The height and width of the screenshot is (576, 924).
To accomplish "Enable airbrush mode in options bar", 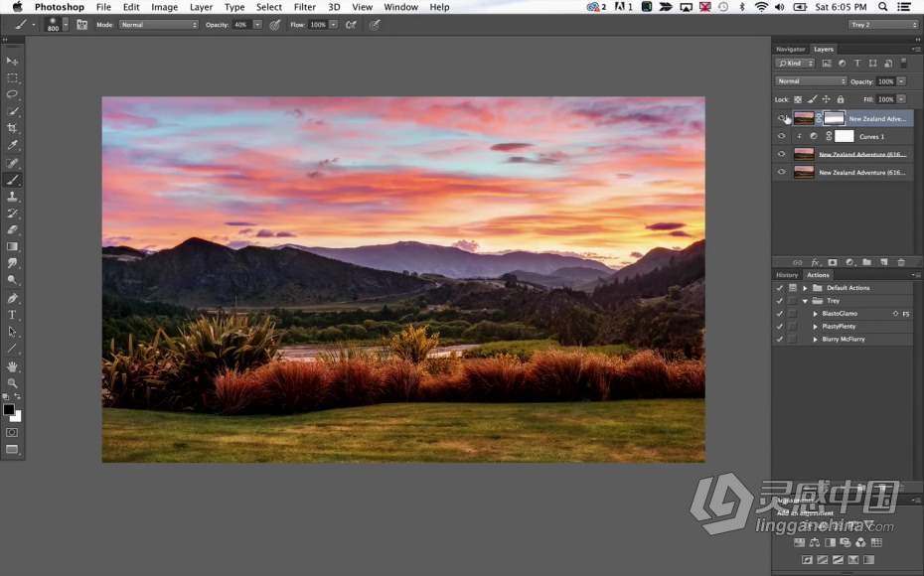I will pyautogui.click(x=351, y=25).
